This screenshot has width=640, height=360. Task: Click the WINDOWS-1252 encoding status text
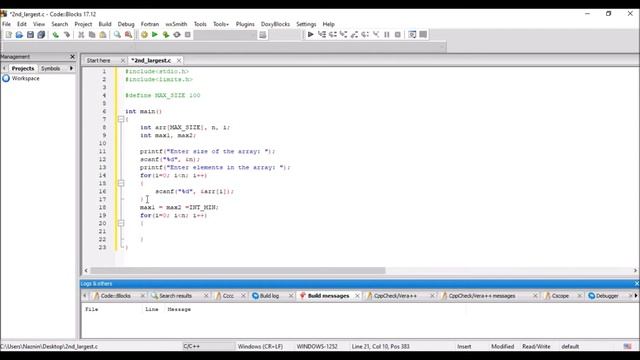[x=317, y=347]
